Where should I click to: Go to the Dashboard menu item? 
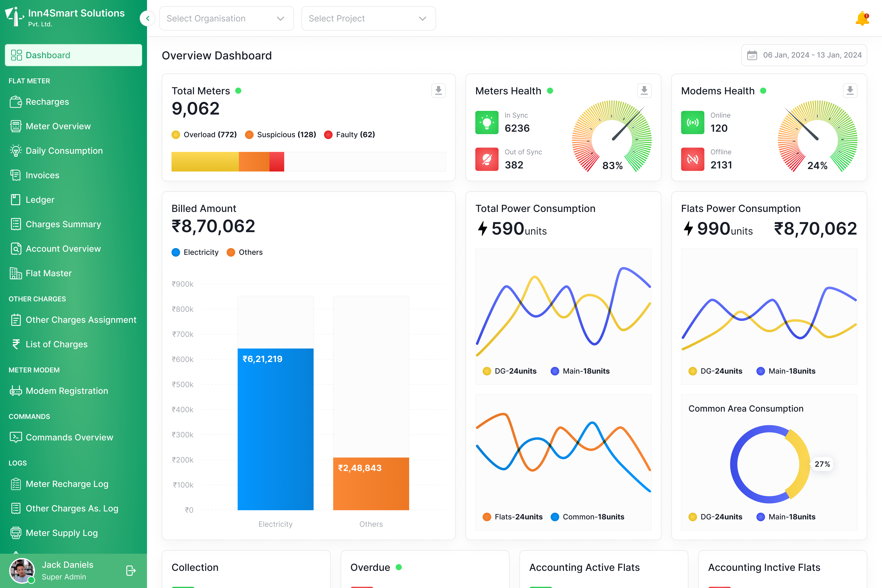point(73,55)
